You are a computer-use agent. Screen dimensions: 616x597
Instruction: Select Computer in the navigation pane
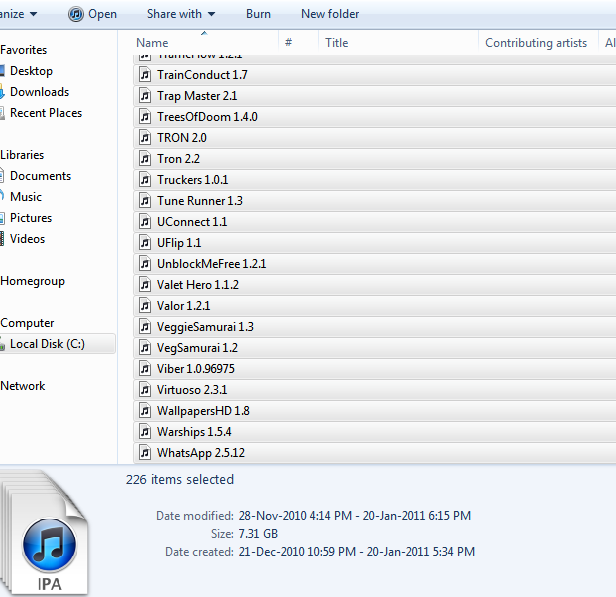[x=27, y=323]
